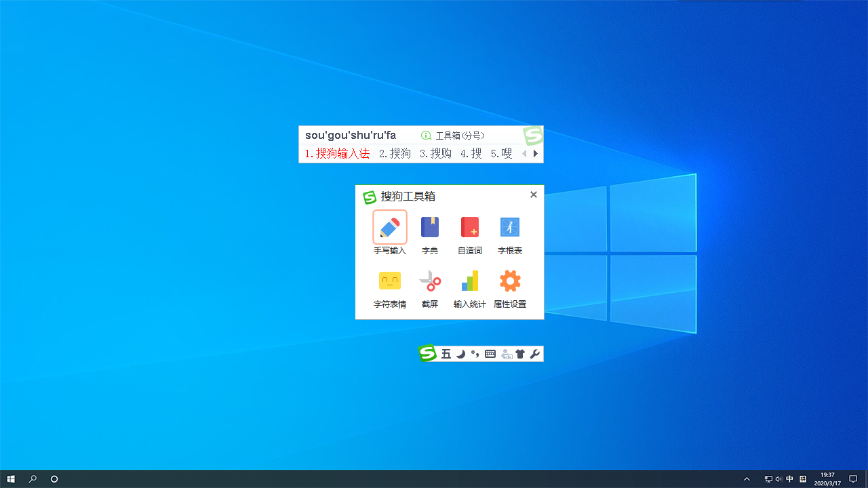Open 输入统计 input statistics chart
The image size is (868, 488).
470,281
